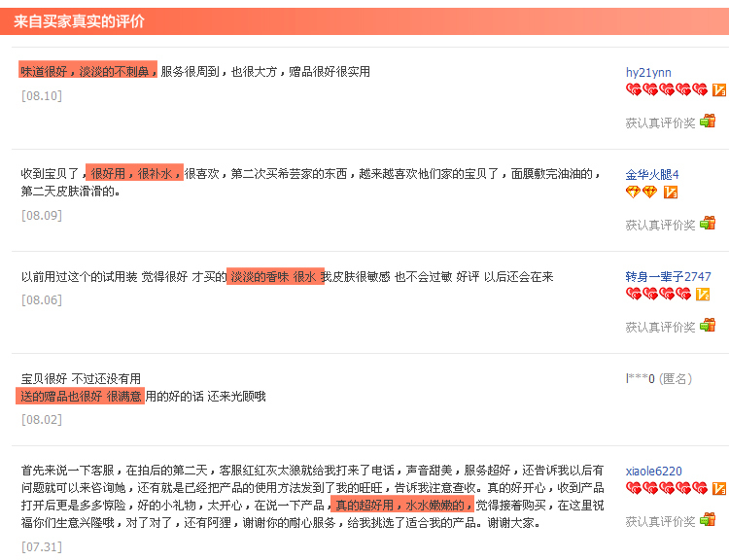Click review text 以前用过这个的试用装 觉得很好 才买的

click(x=123, y=277)
